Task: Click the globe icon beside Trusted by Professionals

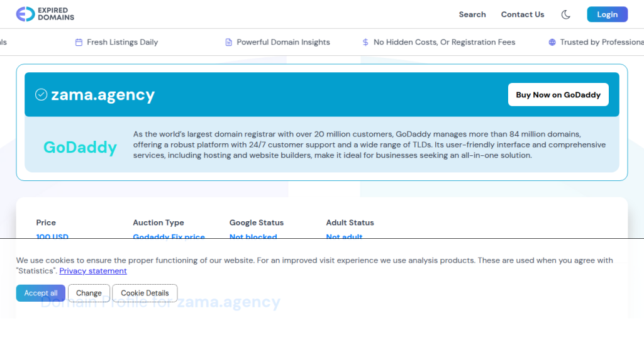Action: (552, 42)
